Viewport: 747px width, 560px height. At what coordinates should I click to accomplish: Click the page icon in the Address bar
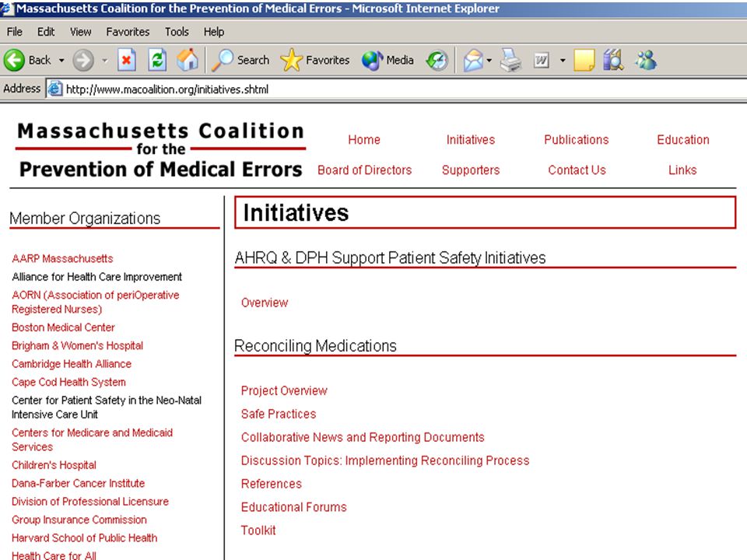(55, 89)
